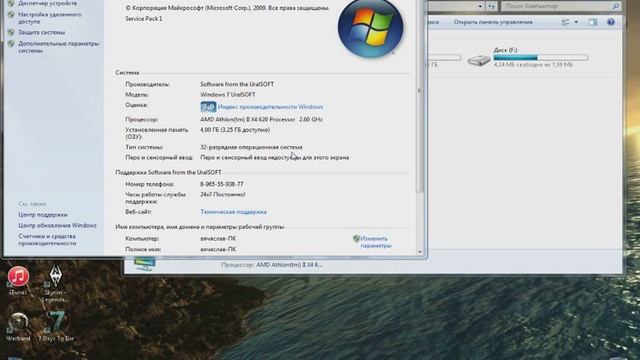Click the Explorer change view icon
Screen dimensions: 640x360
(x=566, y=22)
